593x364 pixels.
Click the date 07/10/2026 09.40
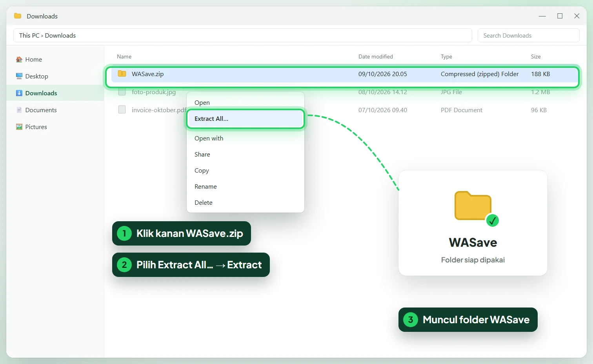(383, 110)
